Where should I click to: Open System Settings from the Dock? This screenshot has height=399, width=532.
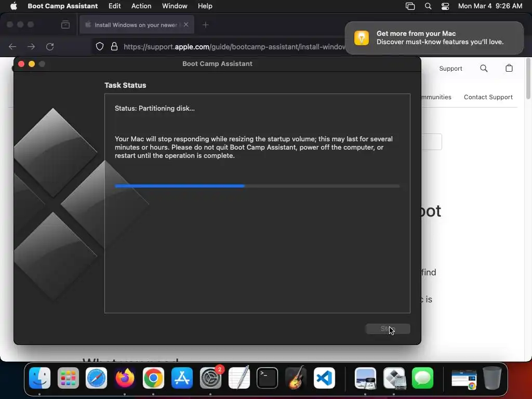(x=210, y=378)
